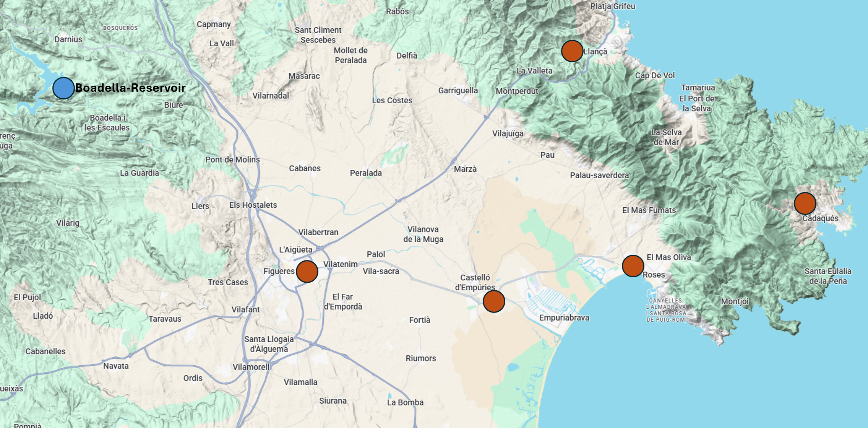The image size is (868, 428).
Task: Click the Riumors label
Action: (421, 358)
